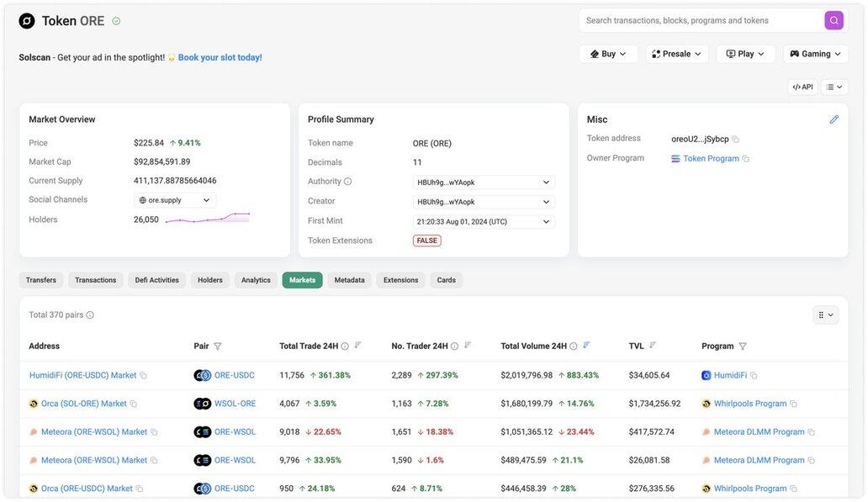Switch to the Holders tab
This screenshot has height=502, width=868.
point(210,280)
